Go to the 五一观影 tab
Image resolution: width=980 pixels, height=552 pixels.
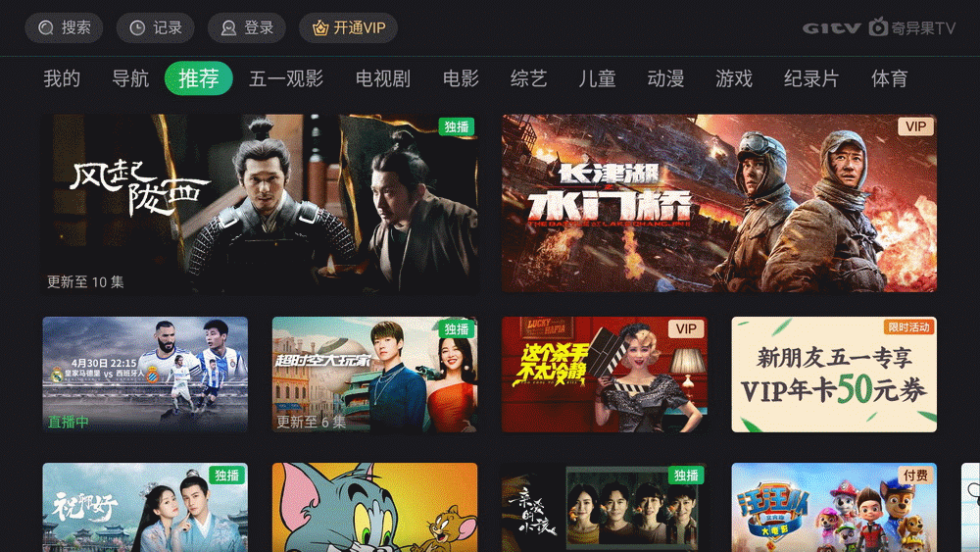click(x=286, y=78)
